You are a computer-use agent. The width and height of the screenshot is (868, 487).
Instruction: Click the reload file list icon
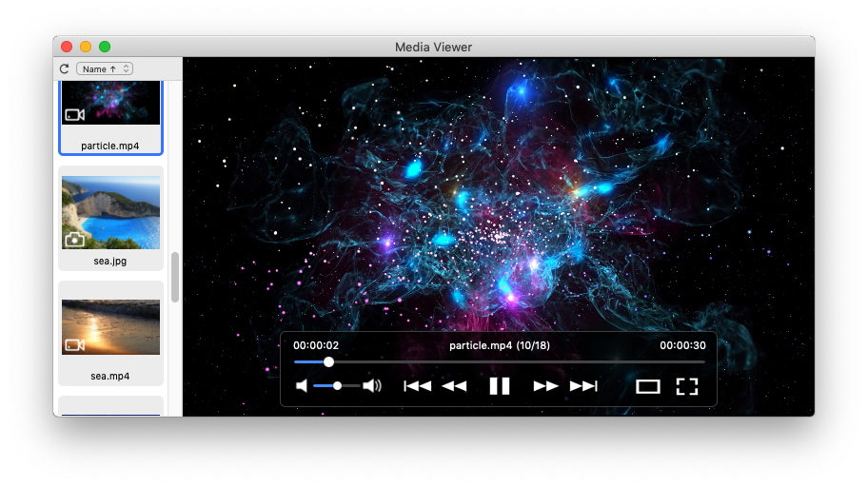64,68
